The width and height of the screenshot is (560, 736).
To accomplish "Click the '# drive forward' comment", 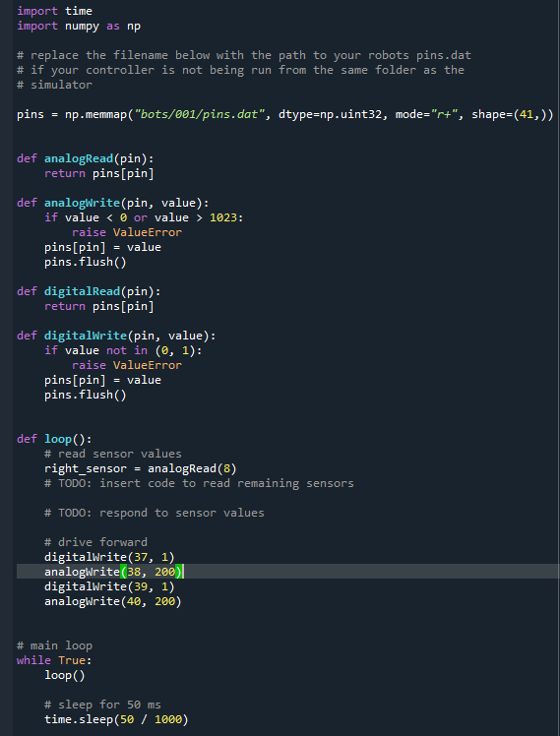I will (x=95, y=542).
